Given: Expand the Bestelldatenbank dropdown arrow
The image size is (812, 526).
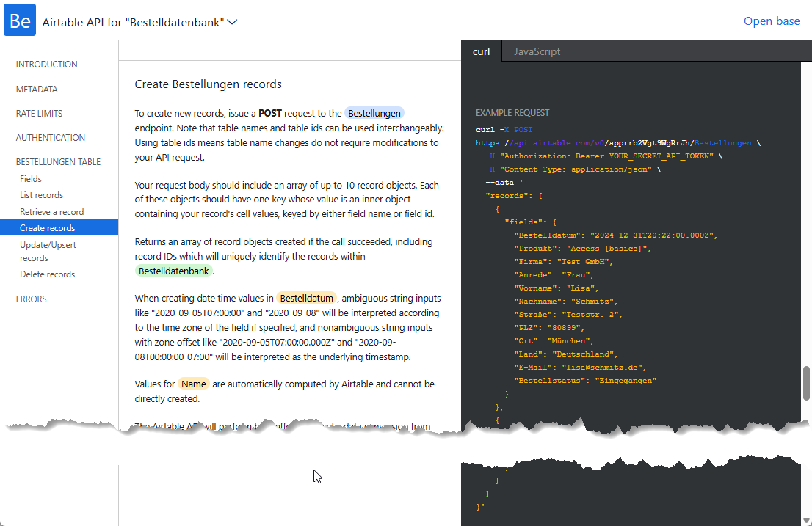Looking at the screenshot, I should (x=233, y=23).
